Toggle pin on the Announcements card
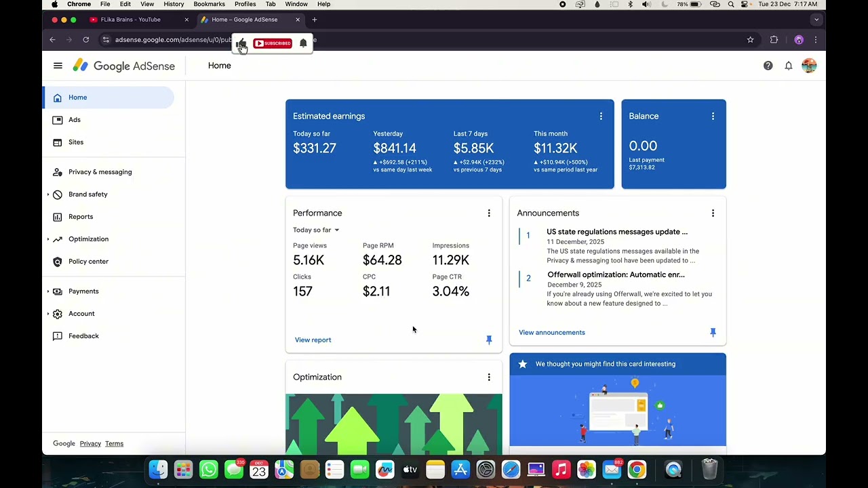 pos(713,333)
